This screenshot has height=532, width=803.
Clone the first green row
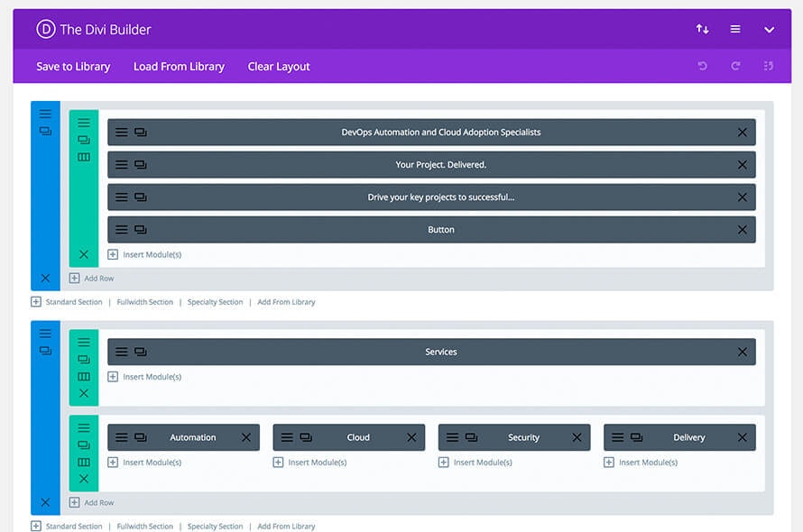tap(84, 140)
